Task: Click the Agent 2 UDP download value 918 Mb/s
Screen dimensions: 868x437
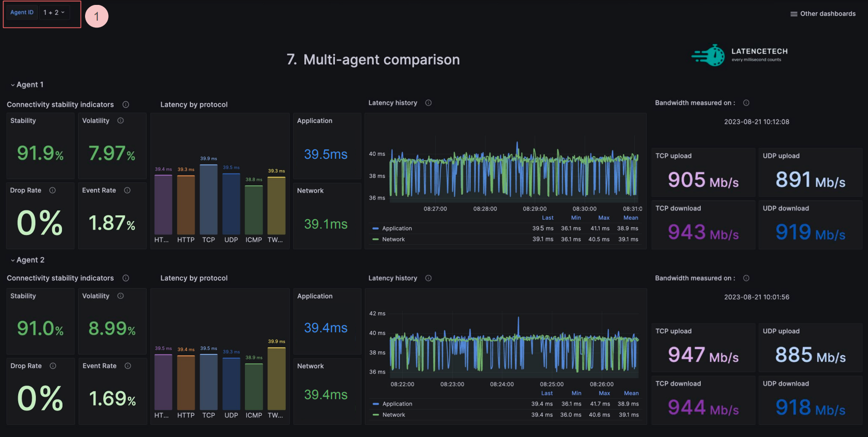Action: coord(810,408)
